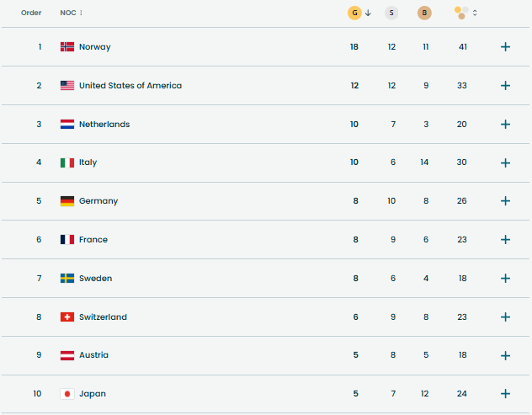
Task: Open the France country link
Action: pyautogui.click(x=93, y=240)
